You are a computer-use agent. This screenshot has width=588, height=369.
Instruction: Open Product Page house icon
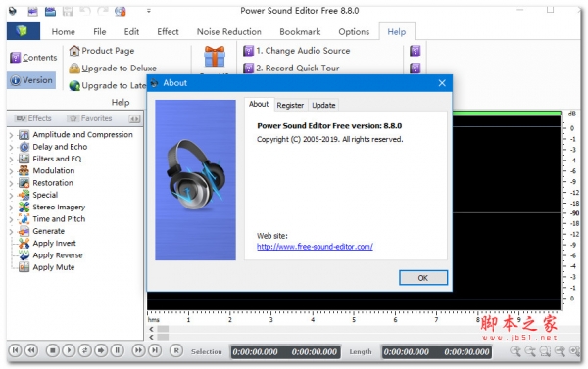point(74,51)
